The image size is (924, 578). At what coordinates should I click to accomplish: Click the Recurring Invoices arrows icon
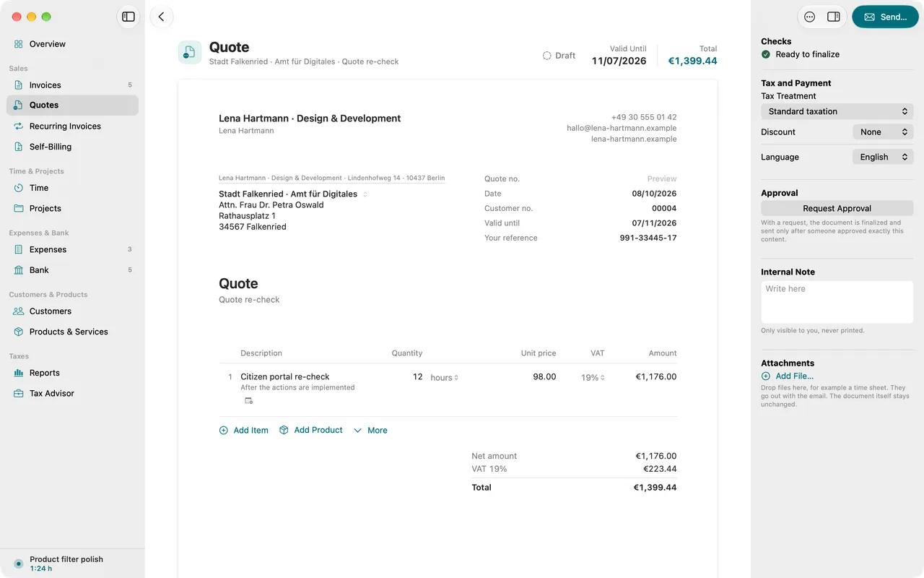(19, 126)
